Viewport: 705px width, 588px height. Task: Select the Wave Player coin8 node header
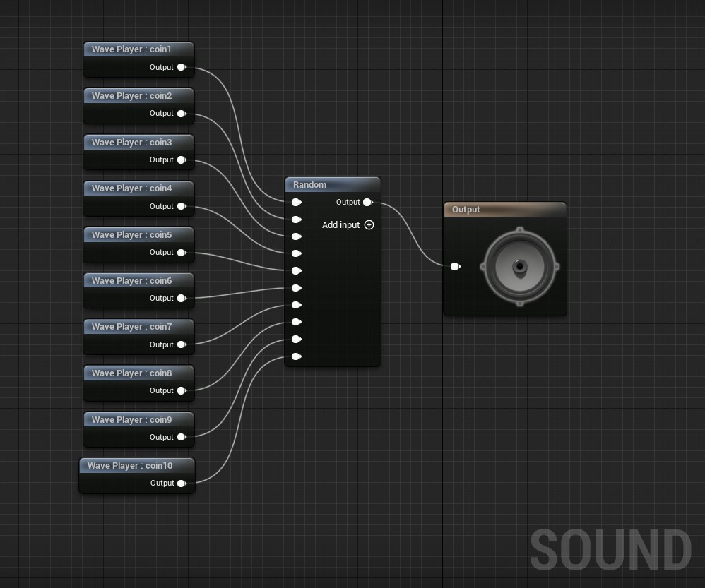(x=138, y=373)
